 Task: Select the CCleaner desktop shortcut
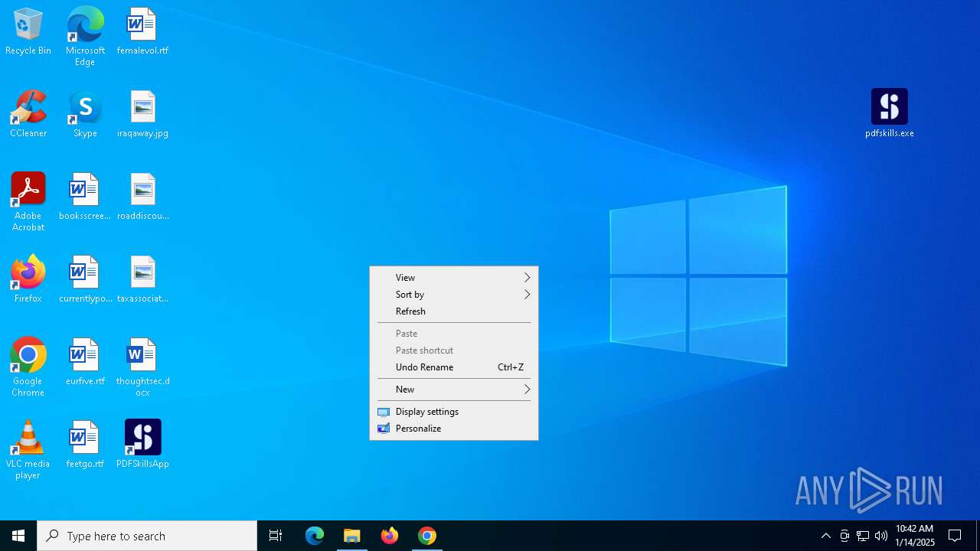[x=28, y=115]
